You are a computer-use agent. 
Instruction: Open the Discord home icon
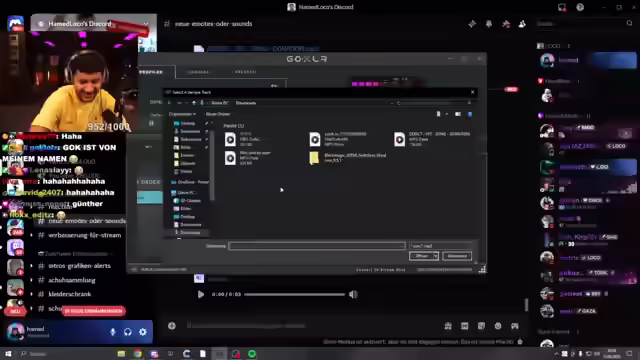pos(16,23)
